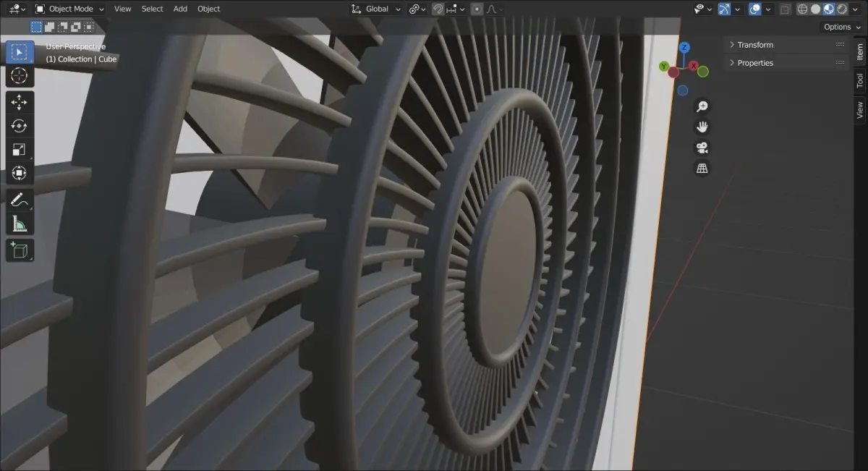868x471 pixels.
Task: Open the Select menu
Action: 153,9
